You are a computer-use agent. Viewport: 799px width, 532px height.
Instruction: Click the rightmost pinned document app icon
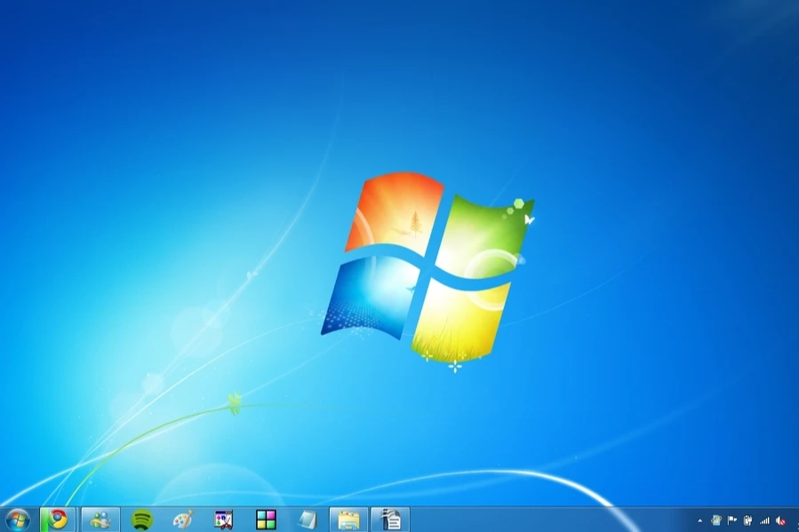tap(390, 520)
